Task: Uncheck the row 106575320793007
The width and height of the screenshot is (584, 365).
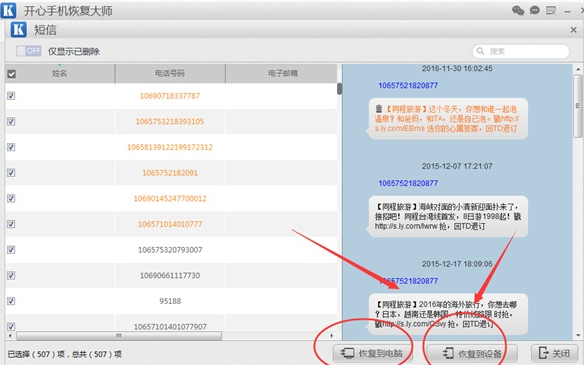Action: click(11, 250)
